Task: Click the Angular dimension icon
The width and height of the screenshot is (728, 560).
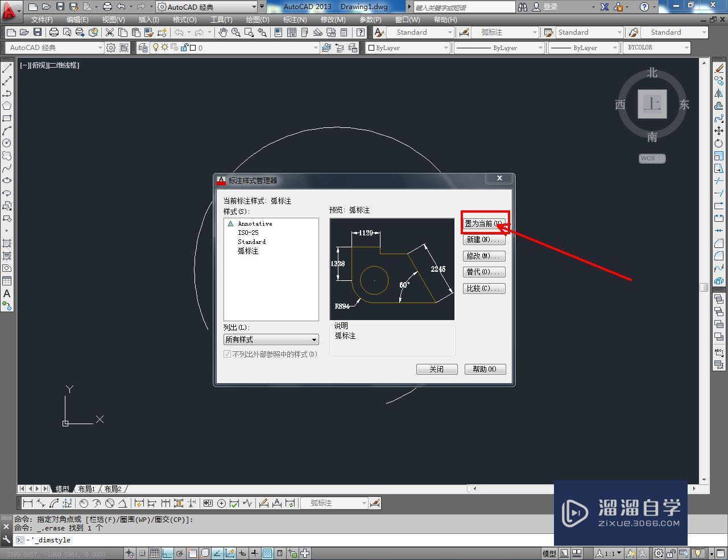Action: (x=122, y=503)
